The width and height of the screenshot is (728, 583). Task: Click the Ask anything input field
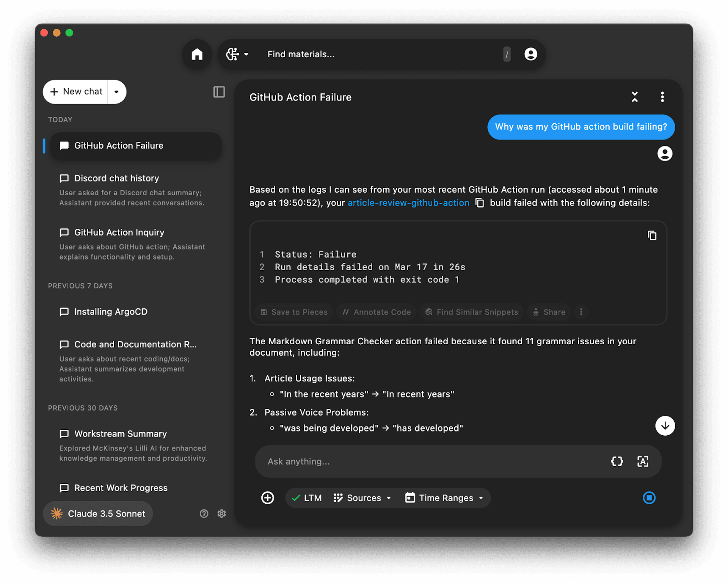tap(432, 462)
